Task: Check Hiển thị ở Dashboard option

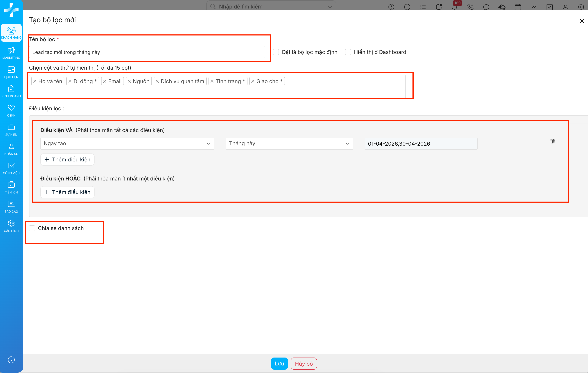Action: coord(348,52)
